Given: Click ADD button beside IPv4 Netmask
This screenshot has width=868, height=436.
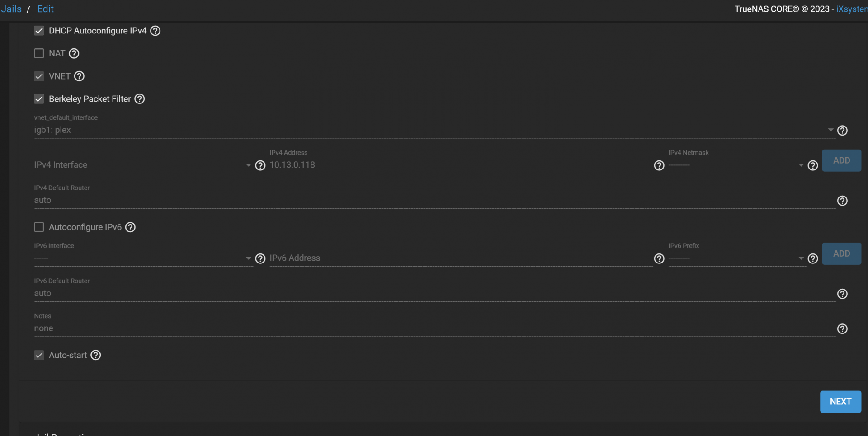Looking at the screenshot, I should coord(841,160).
